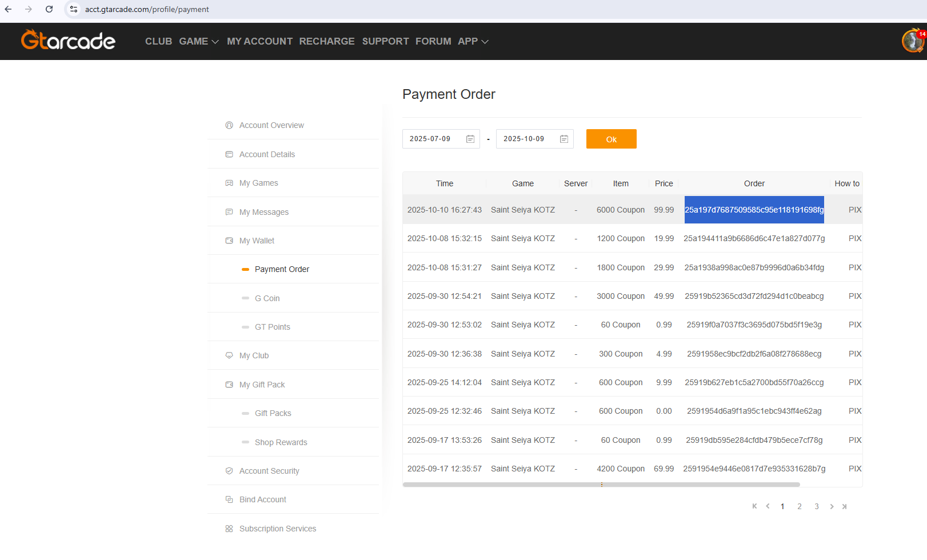Click the Gtarcade logo
The image size is (927, 560).
(x=68, y=41)
